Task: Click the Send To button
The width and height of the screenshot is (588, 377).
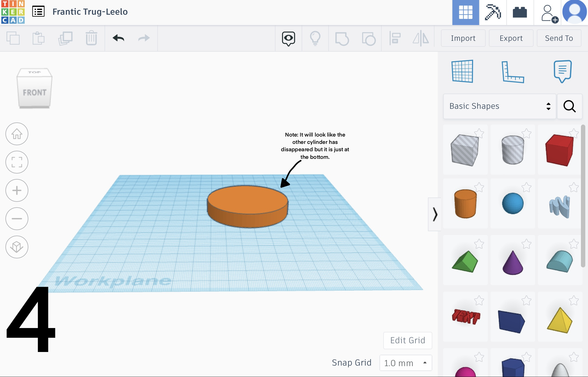Action: [x=559, y=38]
